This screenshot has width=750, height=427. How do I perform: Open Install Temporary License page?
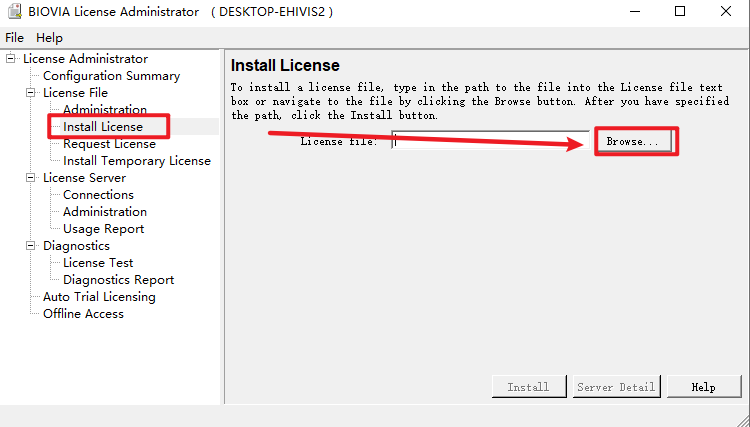tap(136, 161)
